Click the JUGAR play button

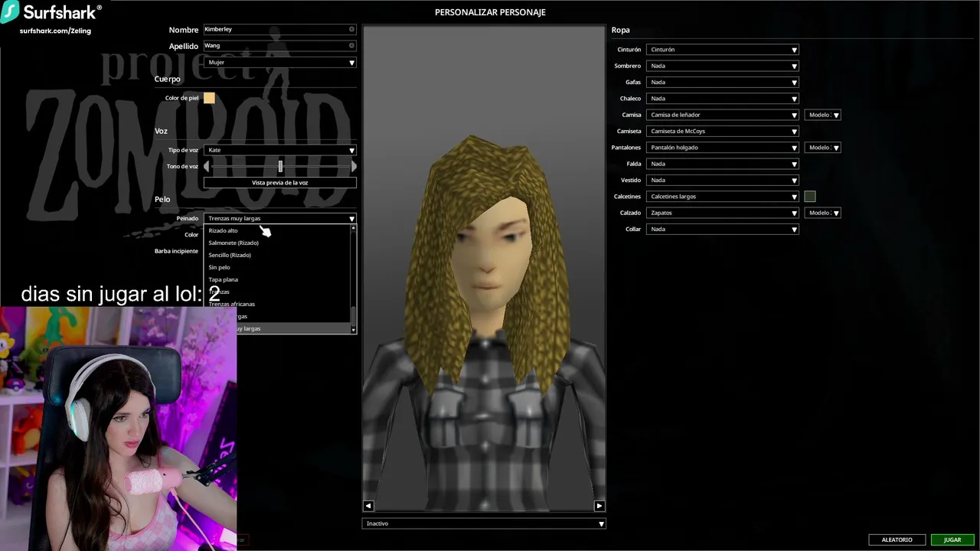[952, 540]
